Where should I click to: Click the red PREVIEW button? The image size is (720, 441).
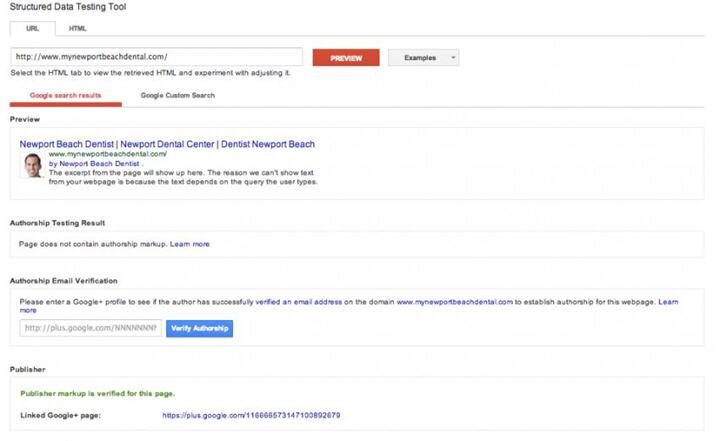[346, 58]
